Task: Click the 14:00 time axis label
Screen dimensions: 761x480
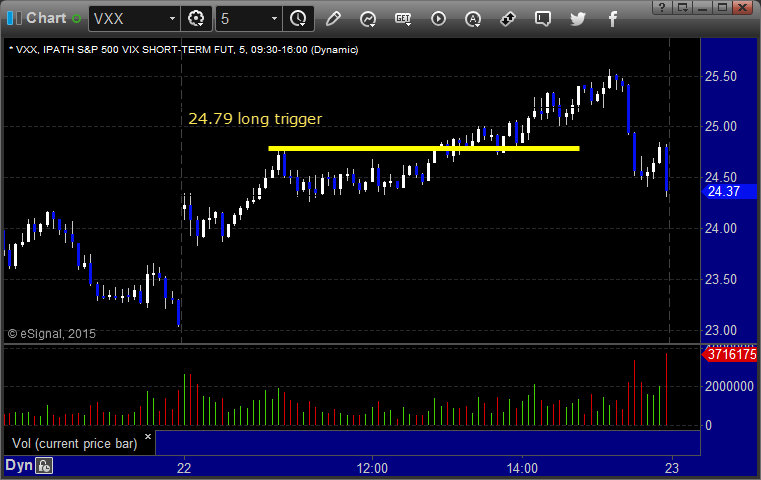Action: (522, 468)
